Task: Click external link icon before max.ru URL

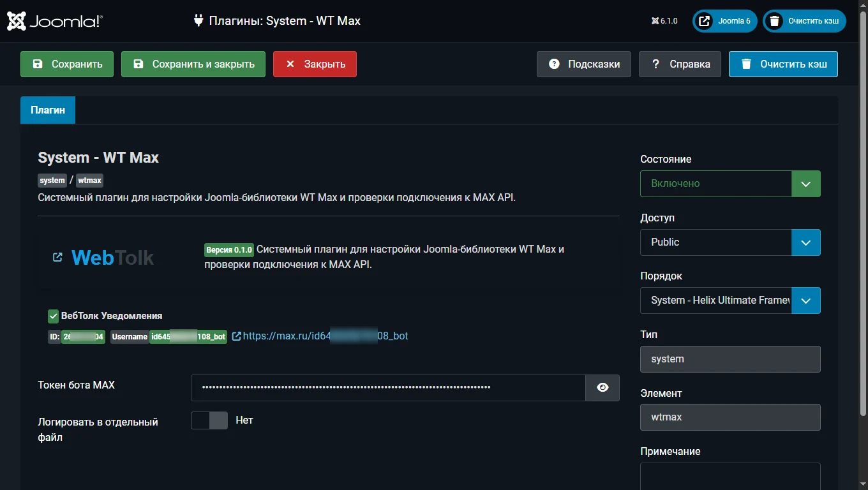Action: [236, 336]
